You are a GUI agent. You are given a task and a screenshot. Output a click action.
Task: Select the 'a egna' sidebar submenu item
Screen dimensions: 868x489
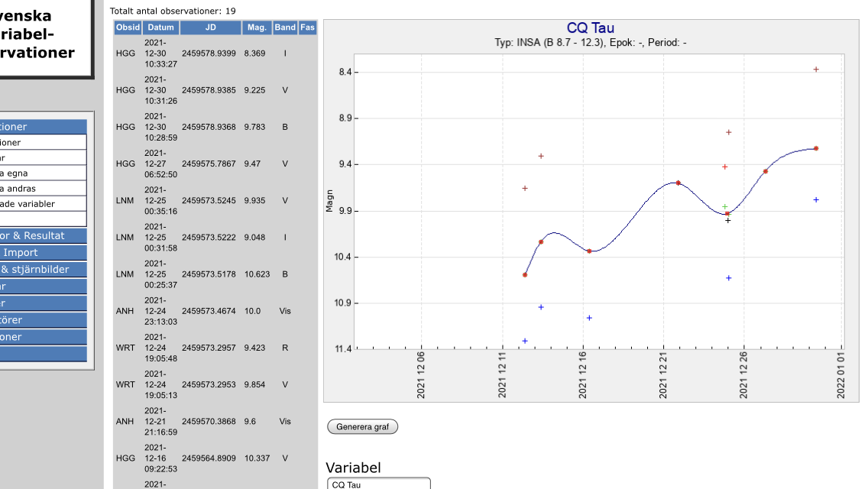(43, 173)
